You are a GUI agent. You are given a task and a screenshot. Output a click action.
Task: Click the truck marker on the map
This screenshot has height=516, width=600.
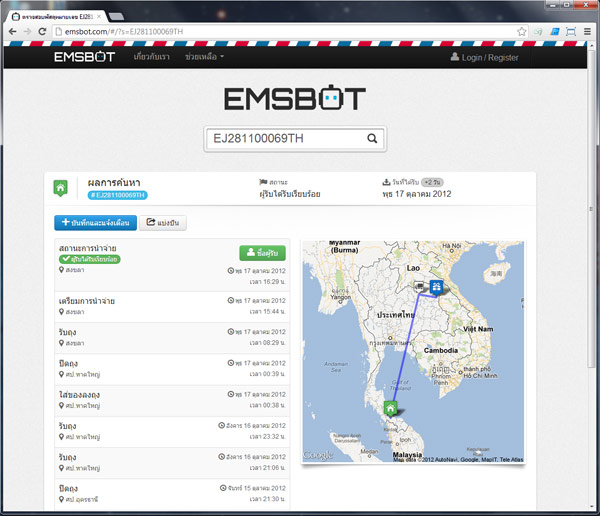click(x=420, y=286)
